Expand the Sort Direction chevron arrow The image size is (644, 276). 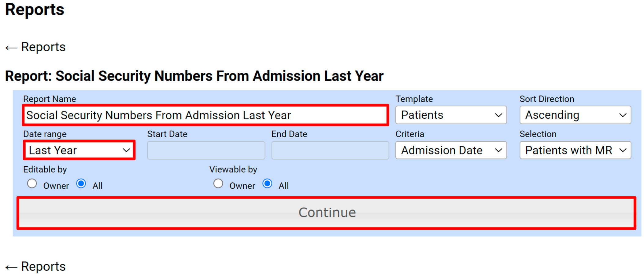coord(623,115)
